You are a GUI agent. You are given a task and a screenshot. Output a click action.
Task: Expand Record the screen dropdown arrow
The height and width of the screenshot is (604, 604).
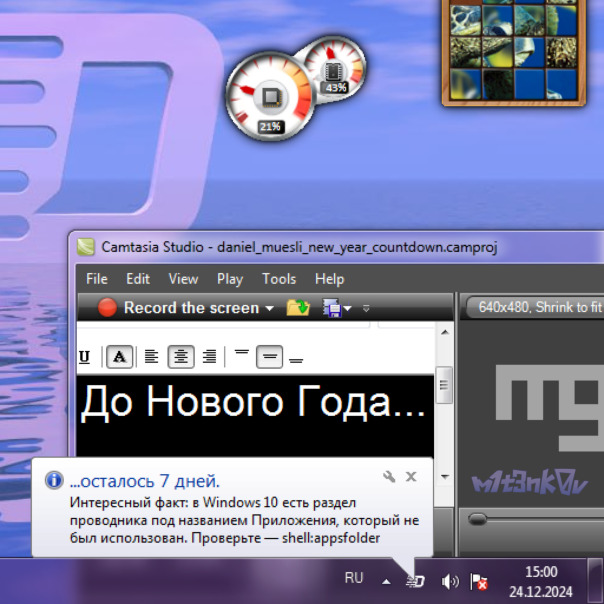270,308
